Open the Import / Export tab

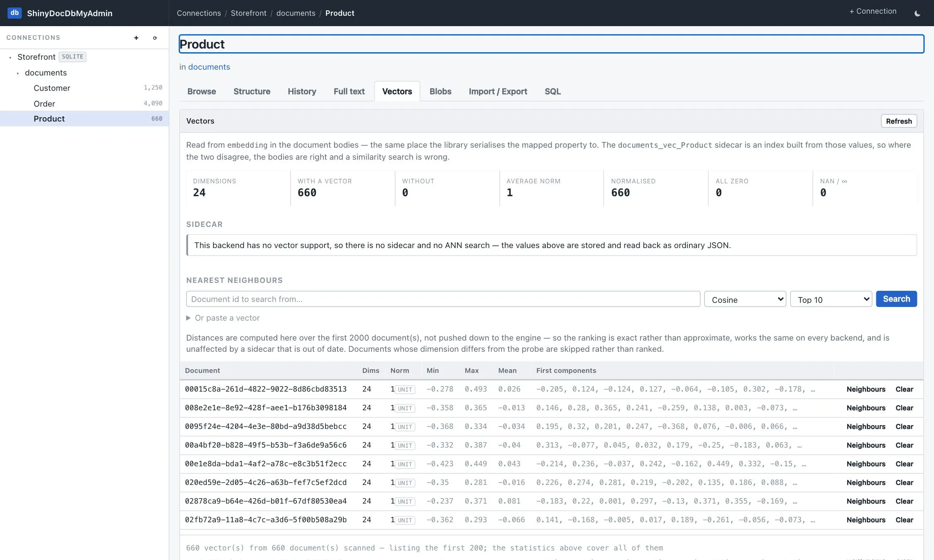pyautogui.click(x=498, y=91)
